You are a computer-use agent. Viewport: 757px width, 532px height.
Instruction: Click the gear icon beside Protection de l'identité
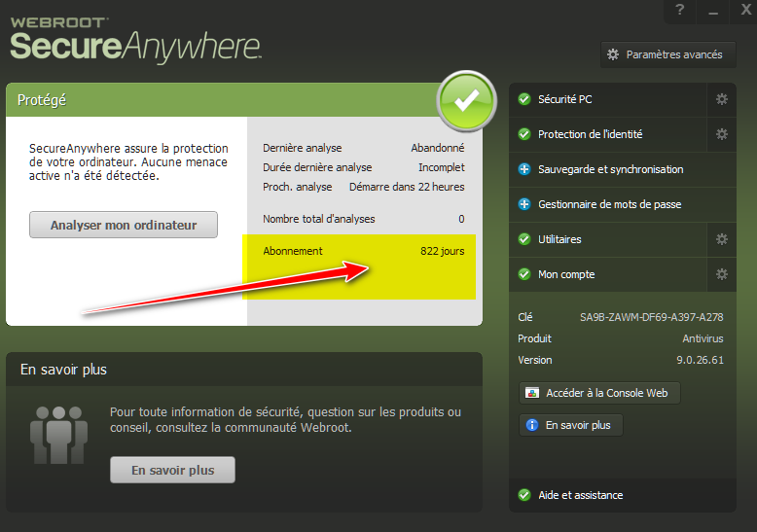pyautogui.click(x=722, y=134)
